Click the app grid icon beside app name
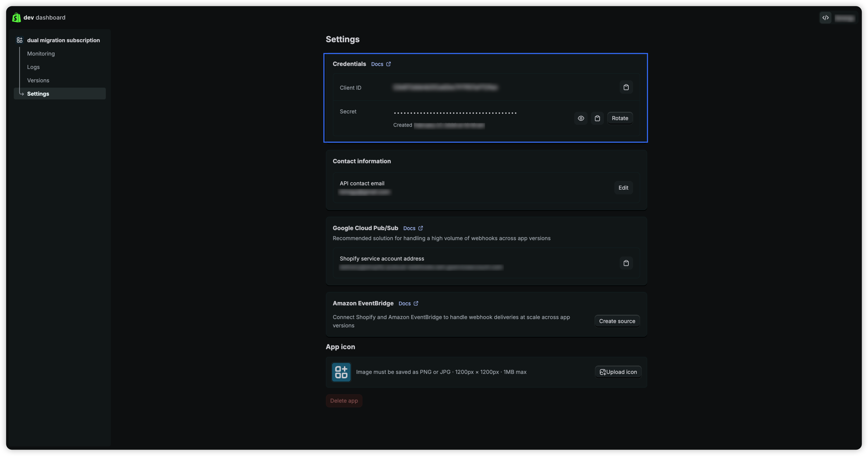868x456 pixels. 20,40
